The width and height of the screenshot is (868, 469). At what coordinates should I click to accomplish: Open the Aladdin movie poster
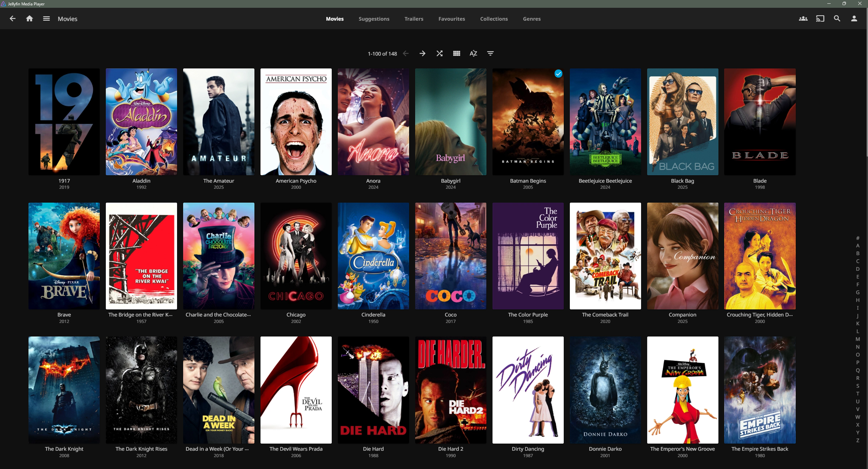tap(141, 122)
